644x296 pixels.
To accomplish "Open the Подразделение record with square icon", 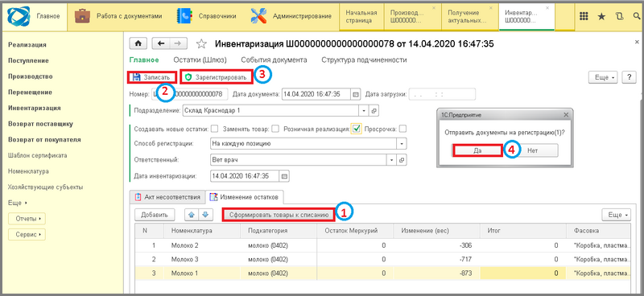I will tap(374, 110).
